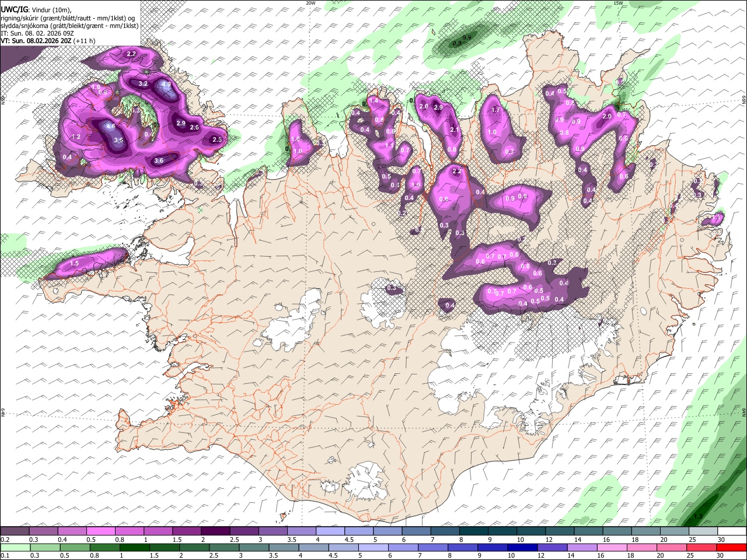This screenshot has height=560, width=747.
Task: Click the 4.9 snowfall maximum value
Action: point(166,84)
